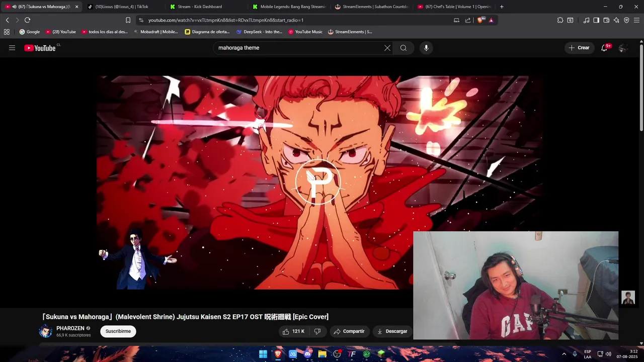
Task: Open the (28) YouTube bookmark
Action: click(61, 32)
